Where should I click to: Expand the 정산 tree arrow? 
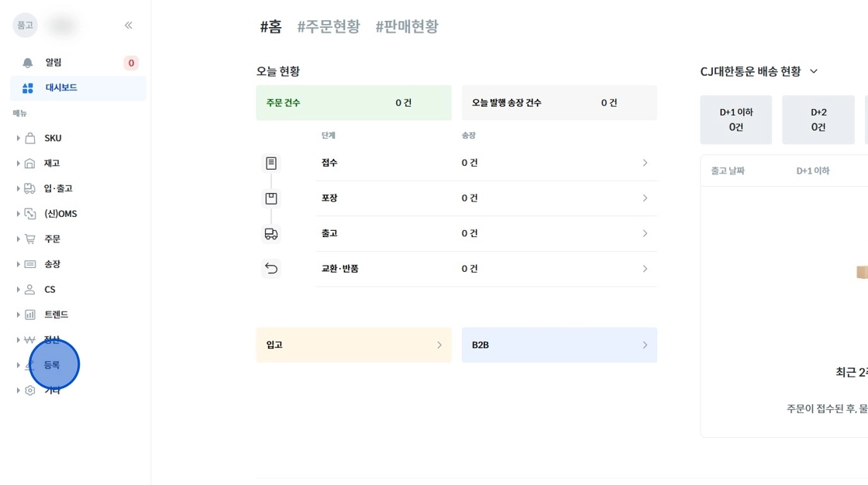(x=18, y=339)
